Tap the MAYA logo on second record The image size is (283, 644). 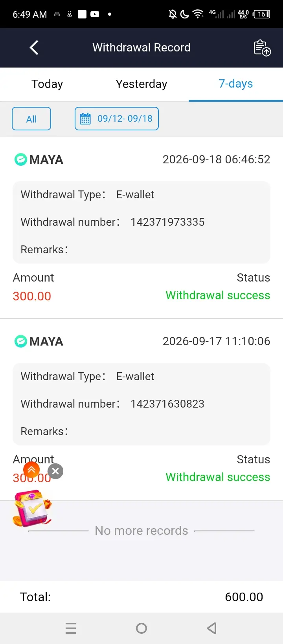[20, 341]
